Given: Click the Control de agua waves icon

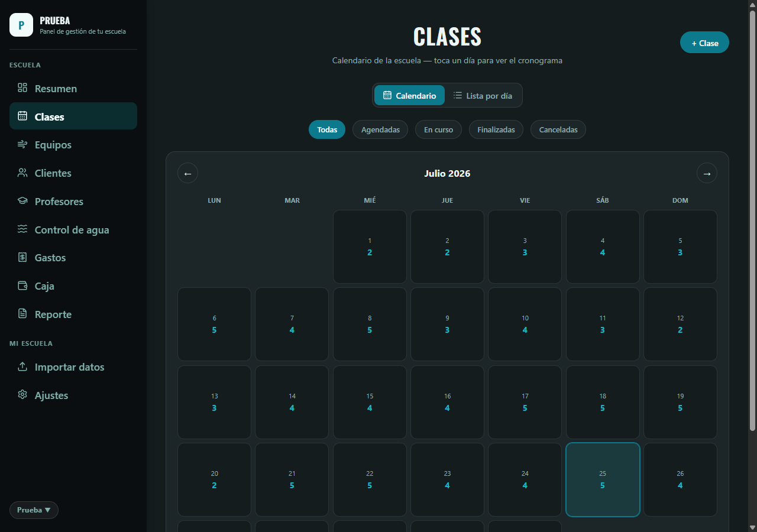Looking at the screenshot, I should pyautogui.click(x=22, y=229).
